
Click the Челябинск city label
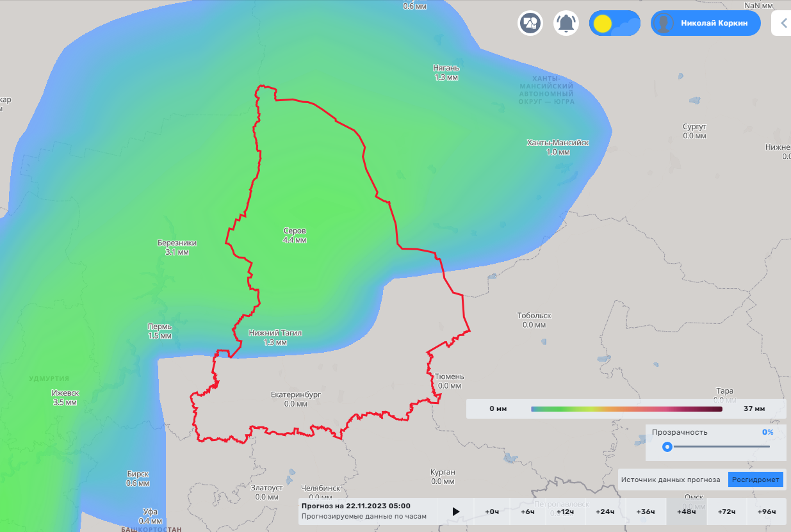click(x=320, y=488)
